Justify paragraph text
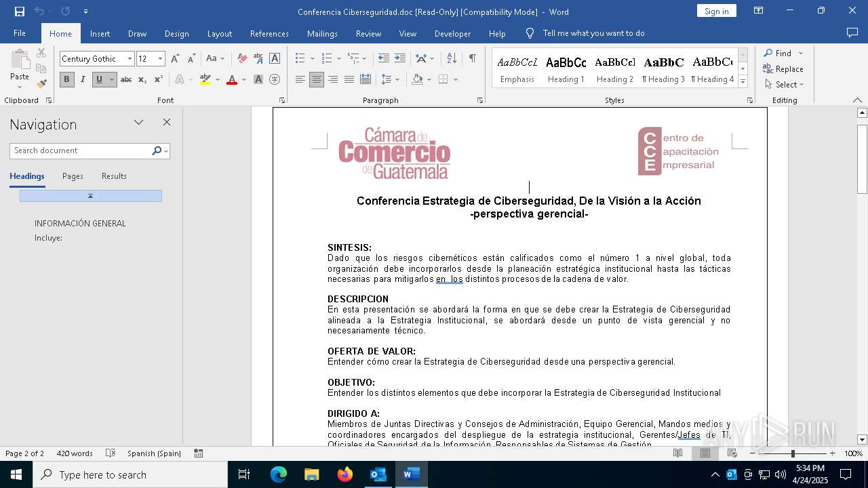Screen dimensions: 868x488 click(349, 80)
